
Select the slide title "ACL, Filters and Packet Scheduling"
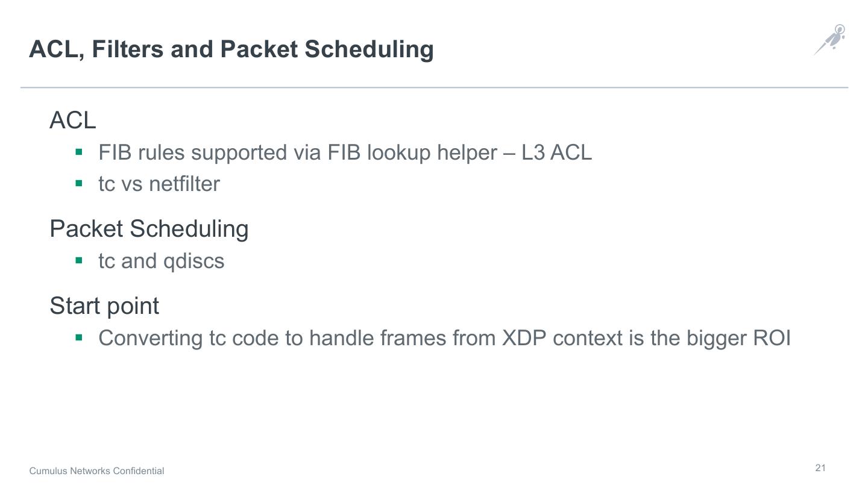coord(231,49)
